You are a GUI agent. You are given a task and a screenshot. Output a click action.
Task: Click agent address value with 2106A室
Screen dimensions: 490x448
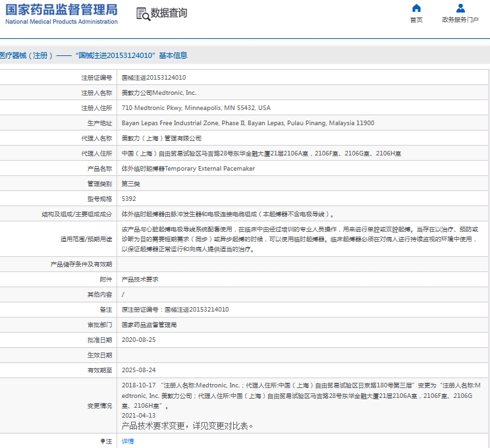click(x=261, y=154)
